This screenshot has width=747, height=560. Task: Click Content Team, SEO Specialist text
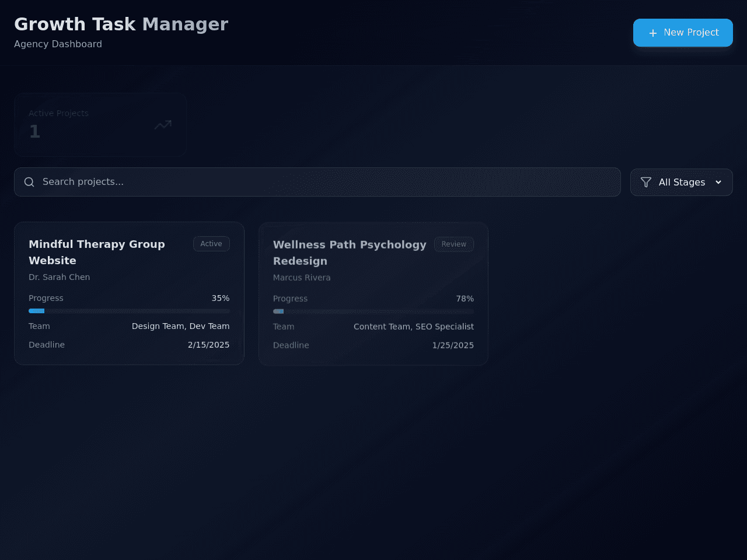click(414, 327)
